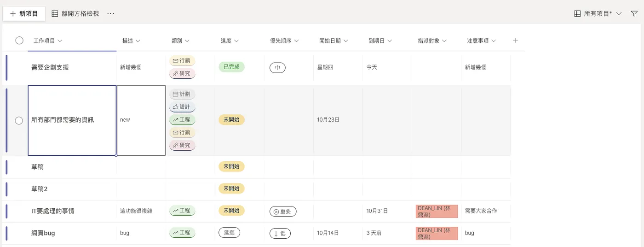
Task: Open the 注意事項 column dropdown
Action: [481, 41]
